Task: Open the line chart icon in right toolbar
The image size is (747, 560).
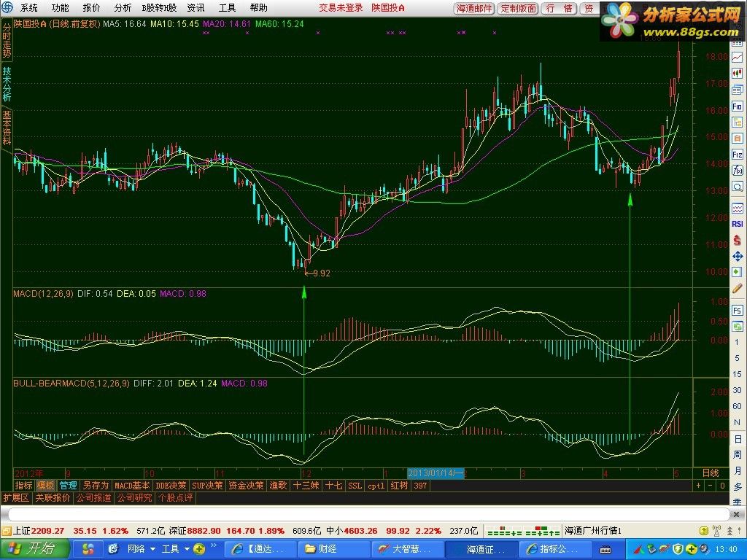Action: click(737, 58)
